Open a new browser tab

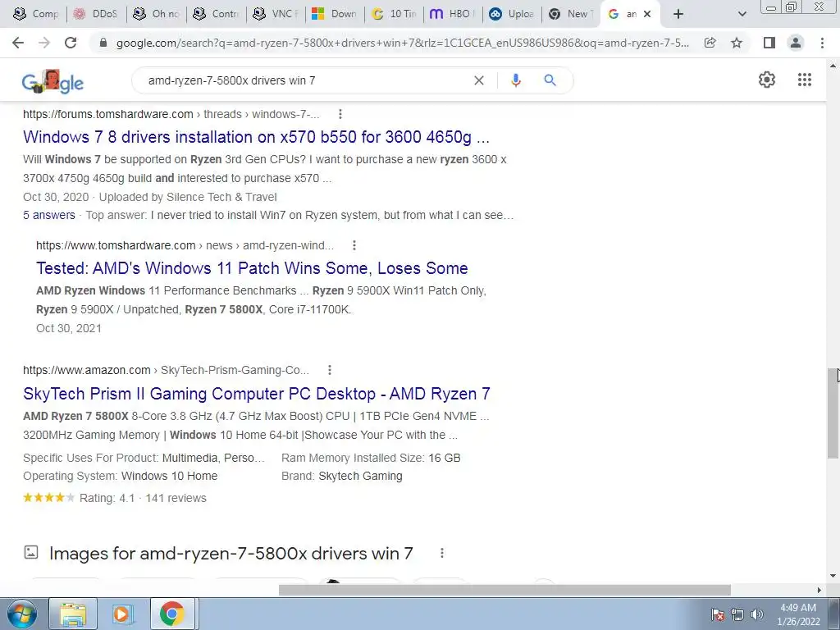click(678, 14)
